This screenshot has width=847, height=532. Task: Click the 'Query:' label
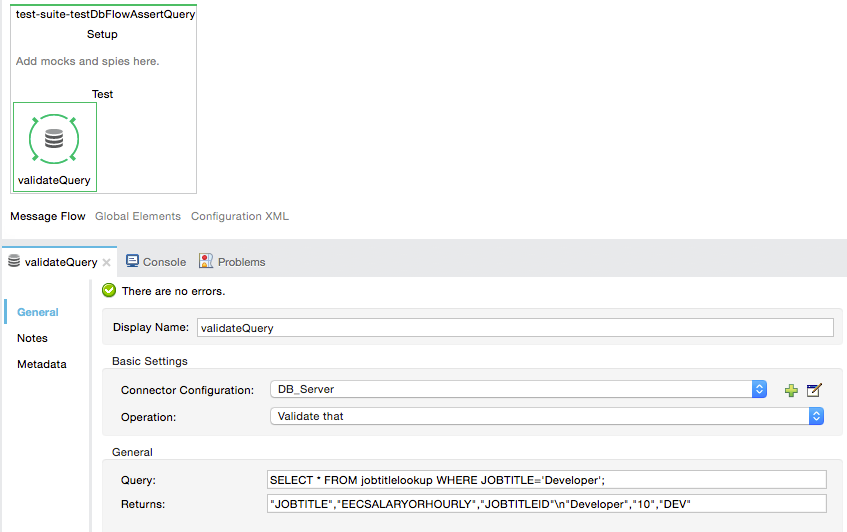(x=138, y=481)
